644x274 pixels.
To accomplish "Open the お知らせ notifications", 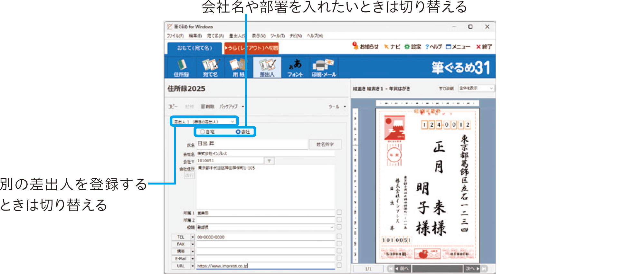I will click(x=365, y=46).
